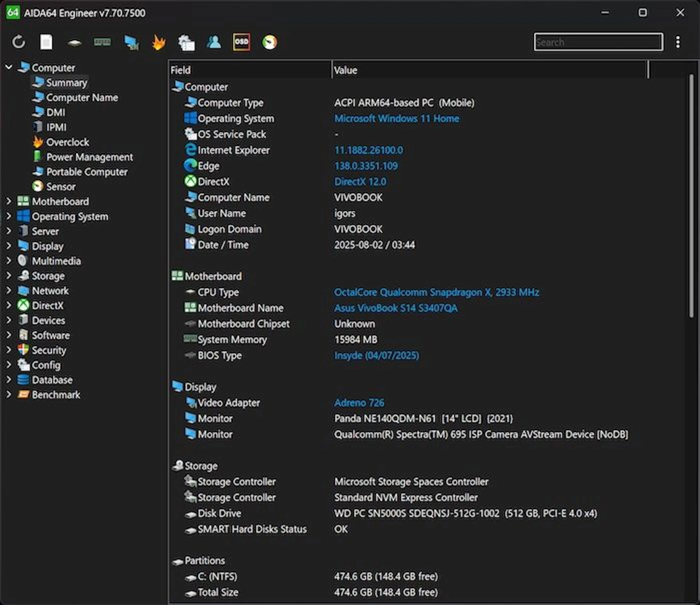Click the Adreno 726 video adapter link

coord(359,403)
